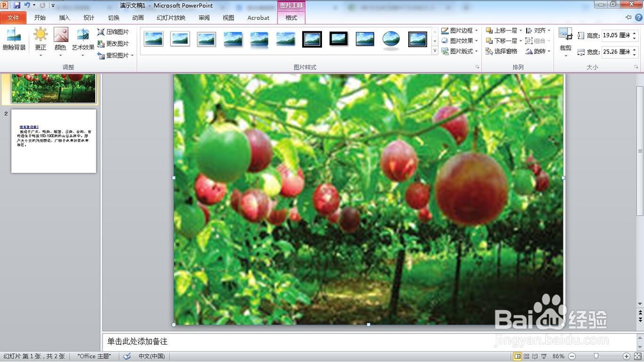This screenshot has width=644, height=362.
Task: Apply the drop shadow picture style (fourth)
Action: [x=233, y=39]
